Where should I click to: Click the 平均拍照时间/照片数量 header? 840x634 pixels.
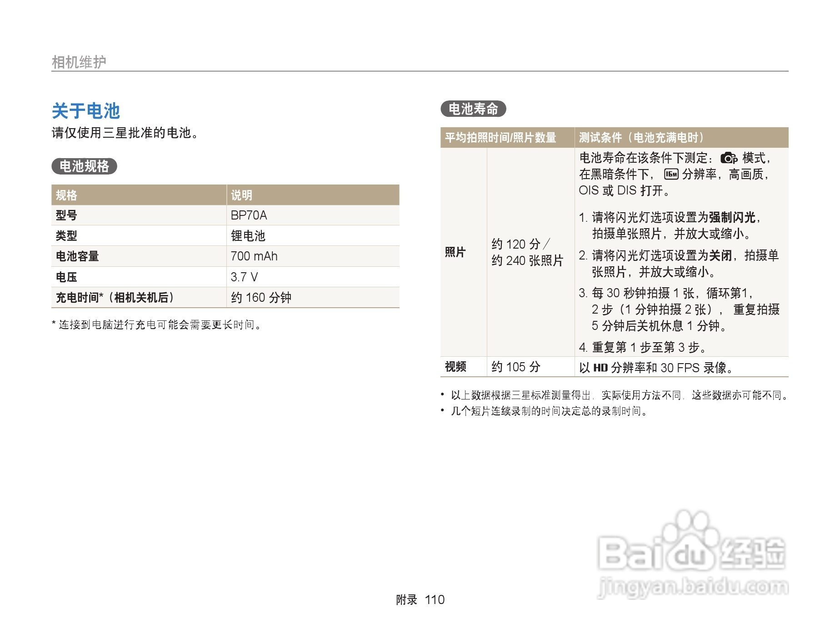pos(500,139)
